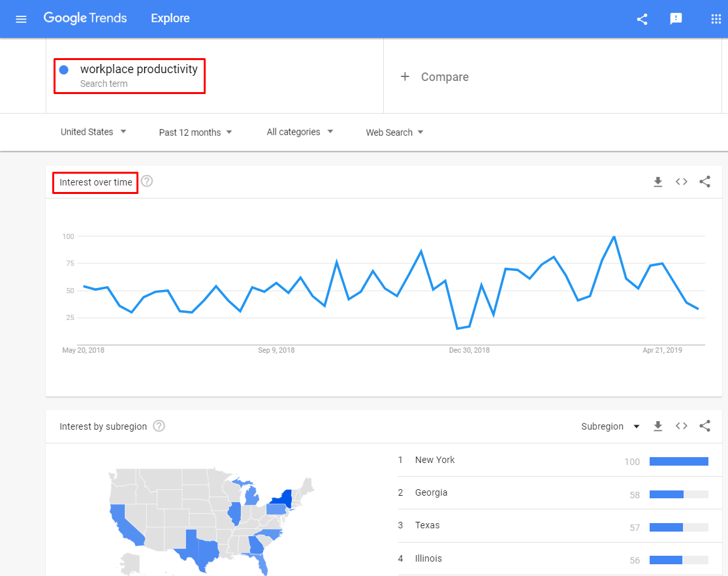The width and height of the screenshot is (728, 576).
Task: Open the embed code for Interest over time chart
Action: coord(681,182)
